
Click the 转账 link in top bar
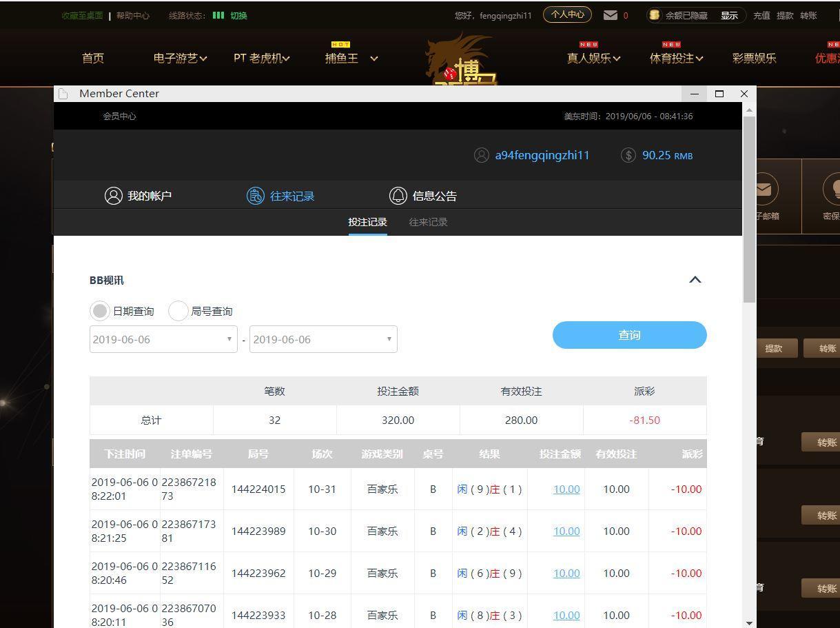pyautogui.click(x=808, y=15)
